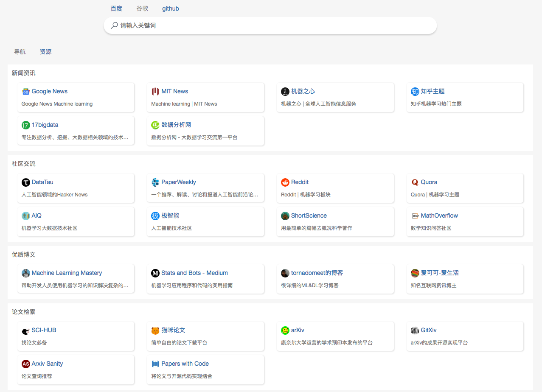Open the 知乎主题 link
Viewport: 542px width, 392px height.
[433, 91]
